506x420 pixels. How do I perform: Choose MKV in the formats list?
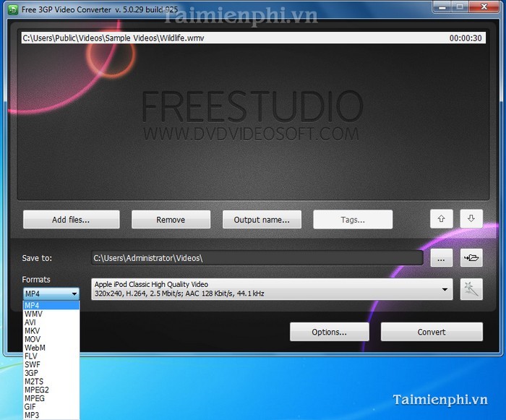pyautogui.click(x=51, y=330)
